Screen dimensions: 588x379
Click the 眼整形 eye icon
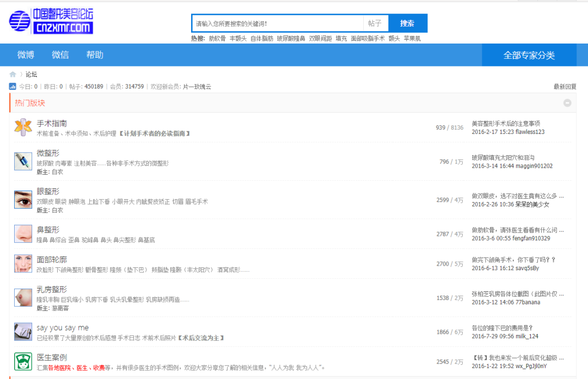click(23, 199)
